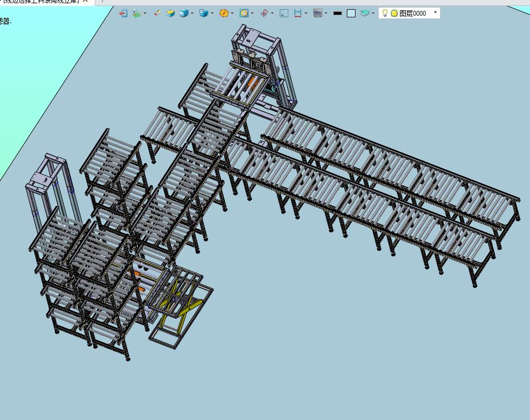Click the teal layers stack icon

[365, 13]
